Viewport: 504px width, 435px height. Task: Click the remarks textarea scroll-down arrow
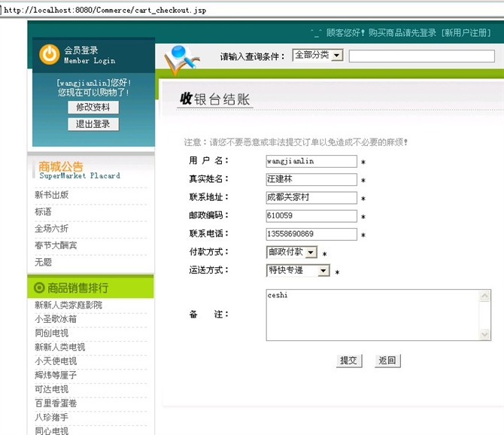[484, 334]
